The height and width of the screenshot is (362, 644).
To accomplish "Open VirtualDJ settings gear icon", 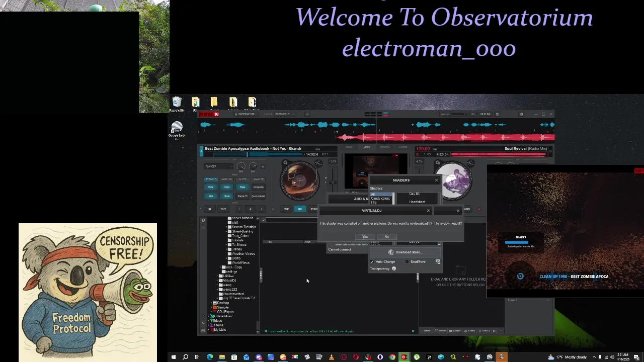I will [x=522, y=114].
